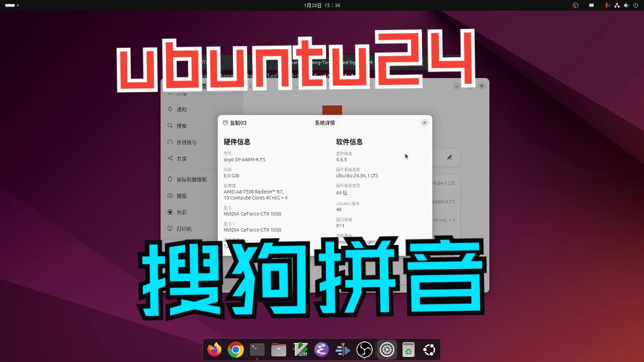
Task: Open Google Chrome from the dock
Action: [x=235, y=349]
